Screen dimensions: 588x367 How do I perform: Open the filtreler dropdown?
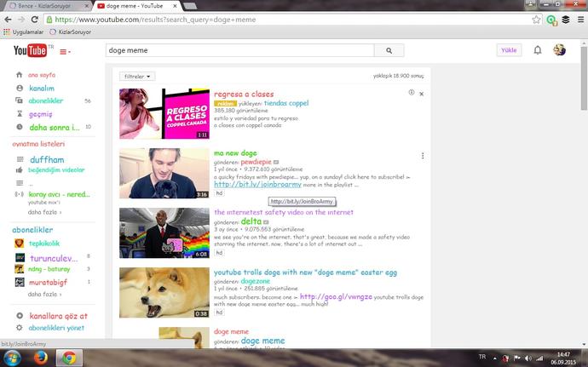pos(137,76)
